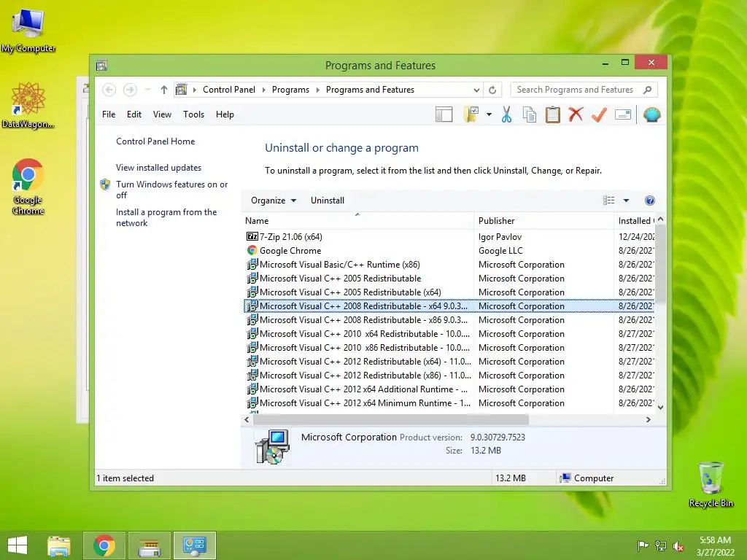Go to Control Panel Home
Viewport: 747px width, 560px height.
155,141
